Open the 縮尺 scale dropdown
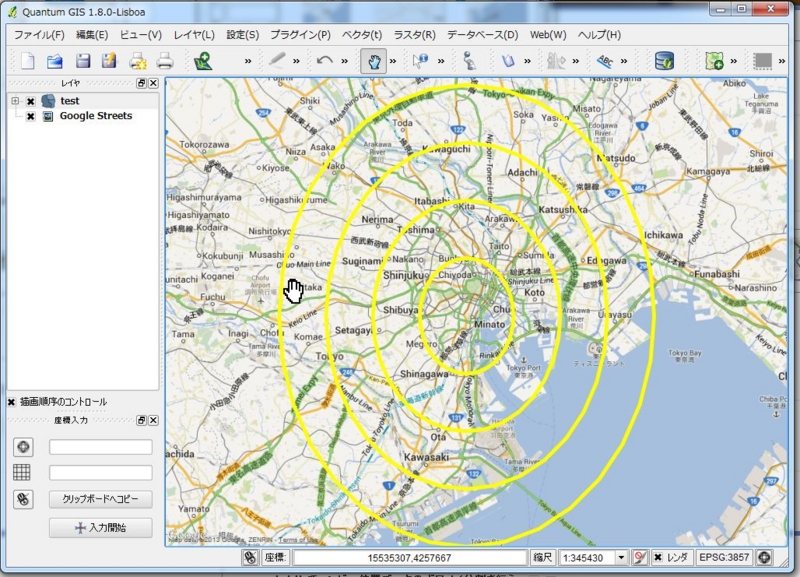 [621, 558]
